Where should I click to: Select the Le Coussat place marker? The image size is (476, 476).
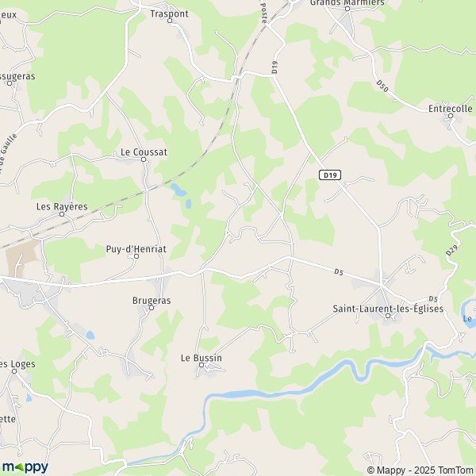pyautogui.click(x=144, y=159)
